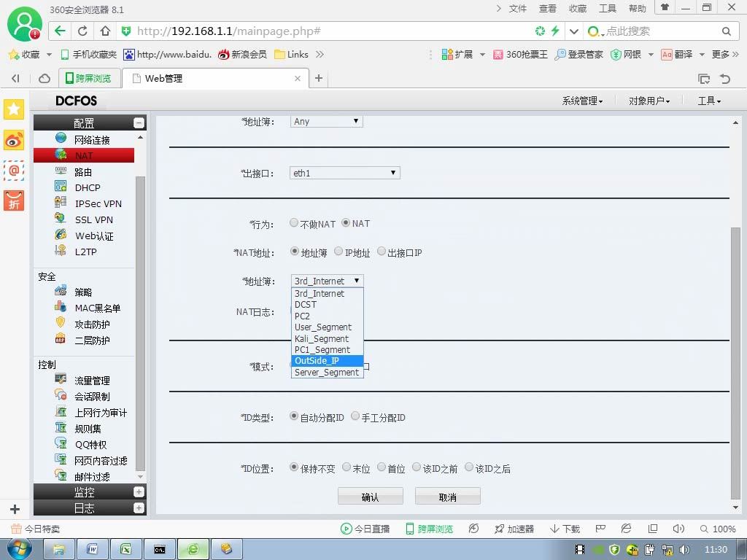Click the MAC黑名单 icon

[61, 306]
